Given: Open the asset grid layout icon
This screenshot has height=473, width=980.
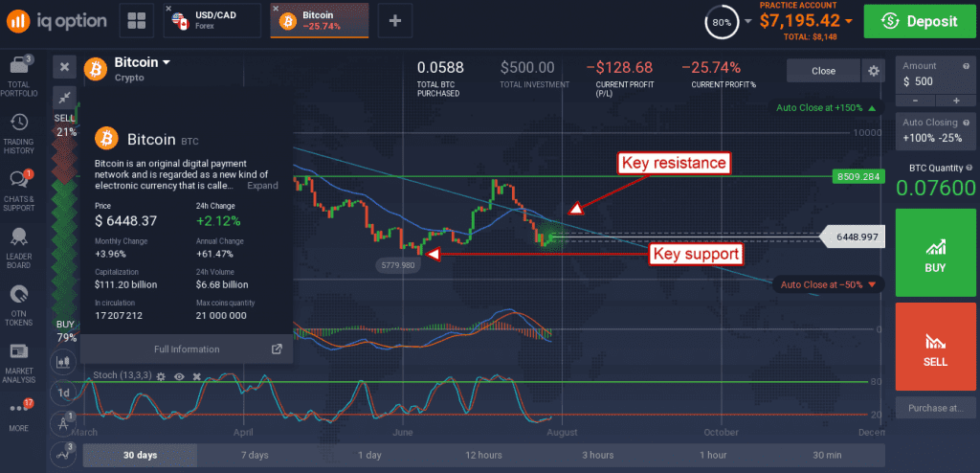Looking at the screenshot, I should pyautogui.click(x=136, y=21).
